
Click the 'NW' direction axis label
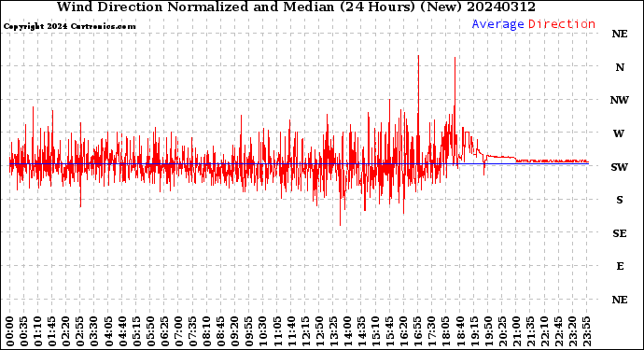(x=620, y=100)
